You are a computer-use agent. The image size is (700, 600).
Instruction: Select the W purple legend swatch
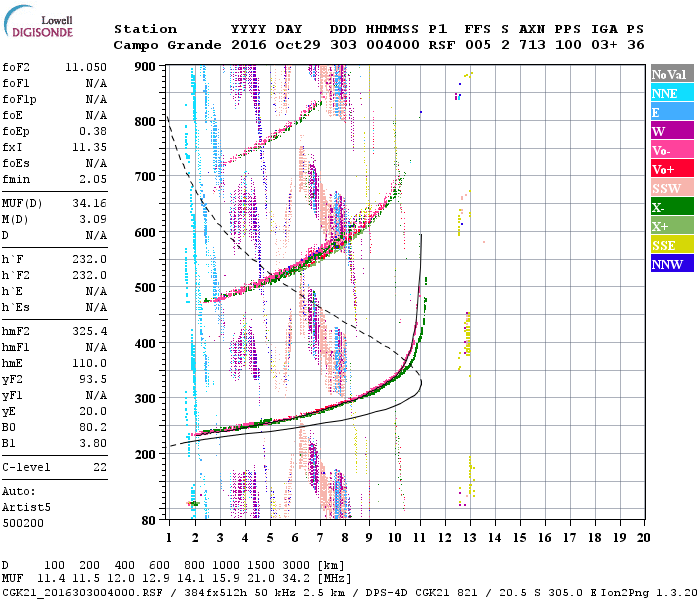[x=672, y=131]
